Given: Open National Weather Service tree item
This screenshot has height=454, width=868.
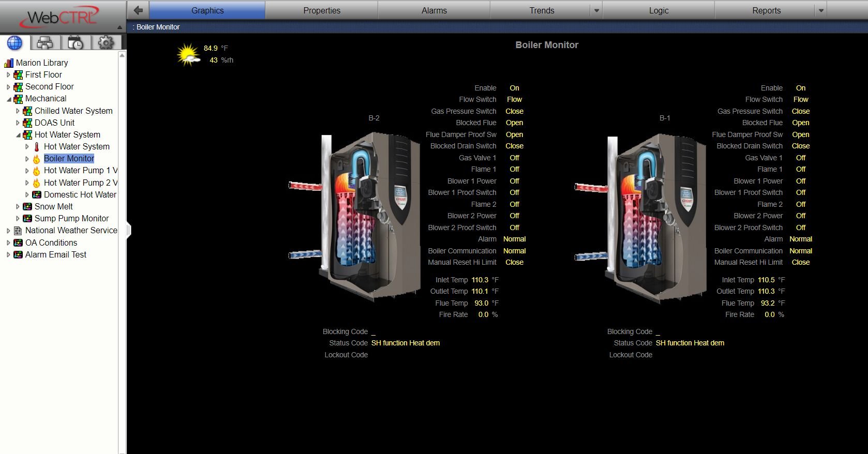Looking at the screenshot, I should pyautogui.click(x=71, y=230).
